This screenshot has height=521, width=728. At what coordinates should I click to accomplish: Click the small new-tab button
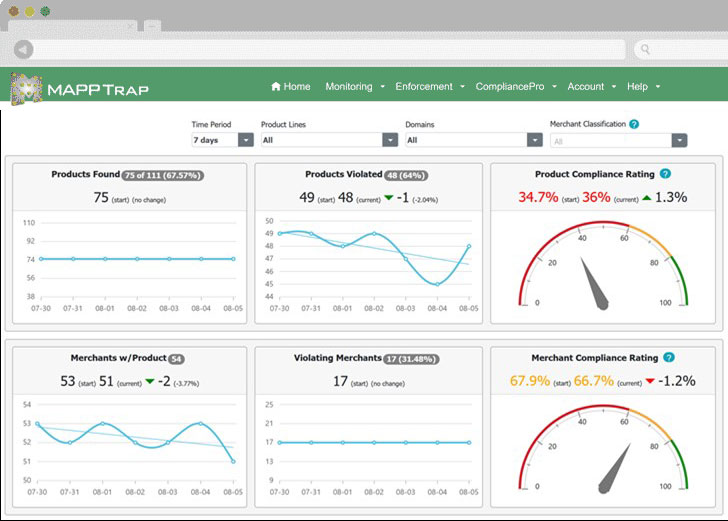click(152, 26)
